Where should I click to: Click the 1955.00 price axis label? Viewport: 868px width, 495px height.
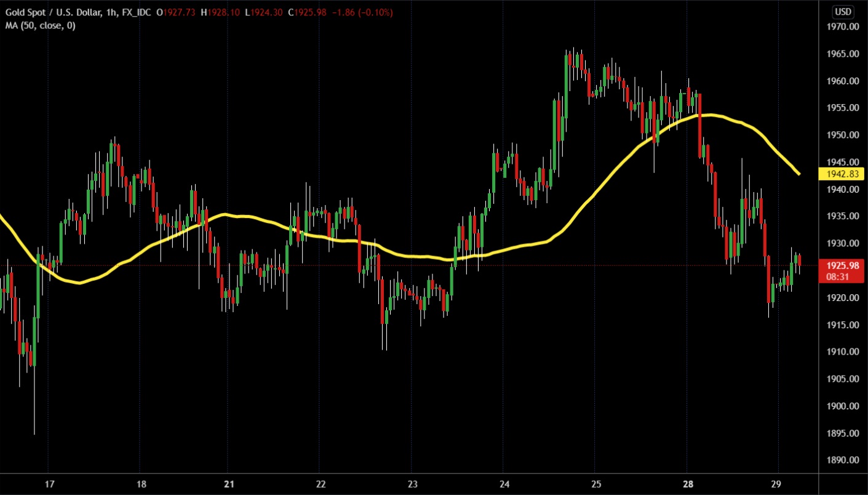tap(842, 108)
